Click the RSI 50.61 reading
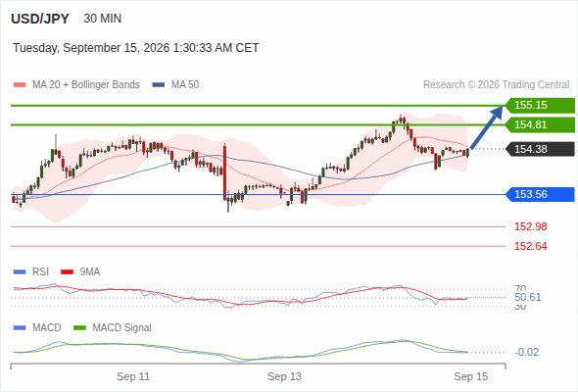The image size is (578, 392). click(x=527, y=297)
